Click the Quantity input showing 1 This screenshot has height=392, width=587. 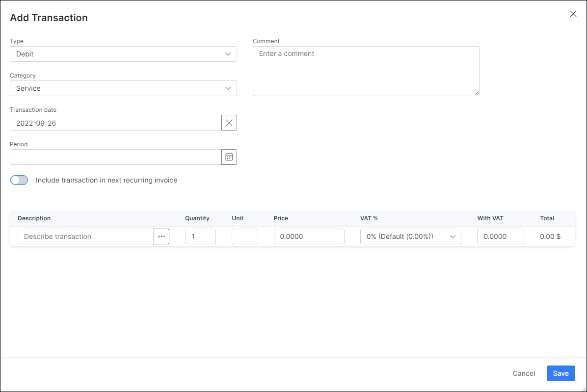[x=200, y=236]
